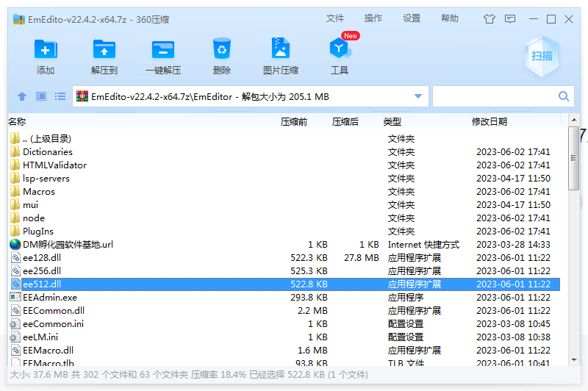Open the 工具 tools icon
The width and height of the screenshot is (588, 391).
(340, 49)
